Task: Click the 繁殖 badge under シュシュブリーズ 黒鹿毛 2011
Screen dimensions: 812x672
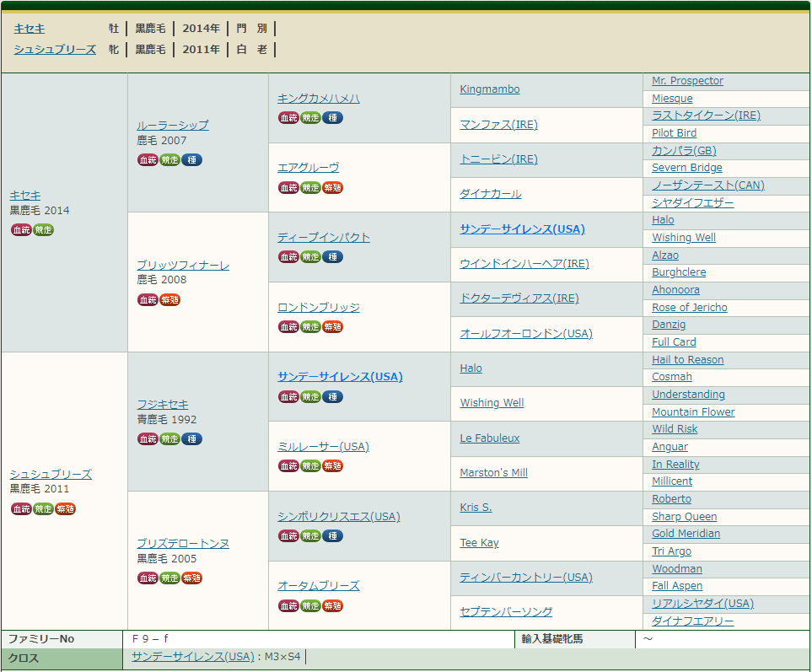Action: [65, 509]
